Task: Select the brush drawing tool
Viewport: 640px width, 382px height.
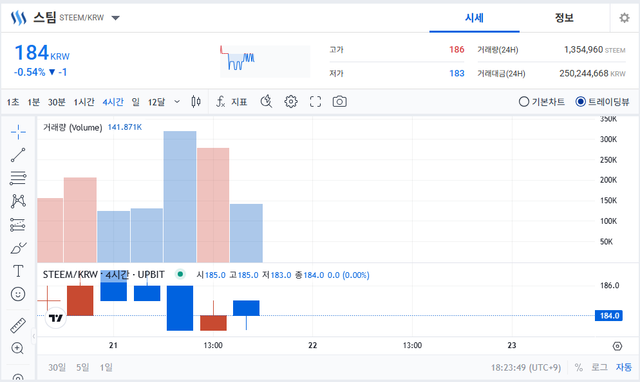Action: pyautogui.click(x=18, y=248)
